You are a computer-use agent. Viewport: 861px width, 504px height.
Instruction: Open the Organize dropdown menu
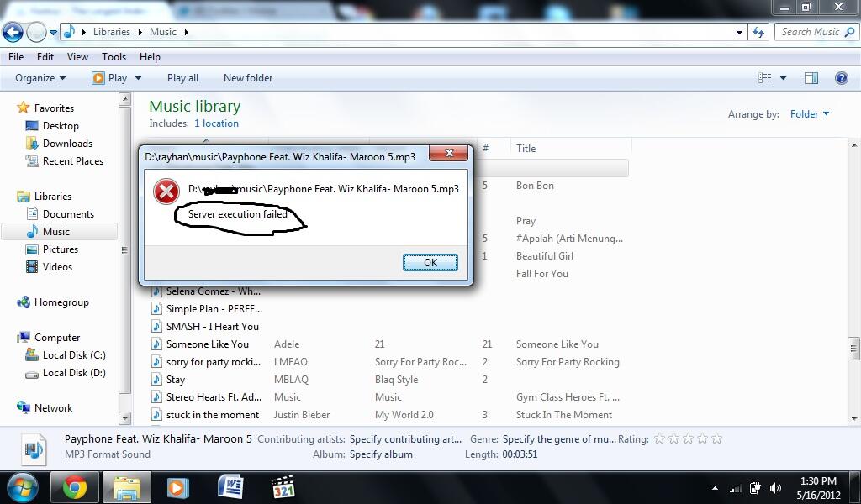pos(40,78)
